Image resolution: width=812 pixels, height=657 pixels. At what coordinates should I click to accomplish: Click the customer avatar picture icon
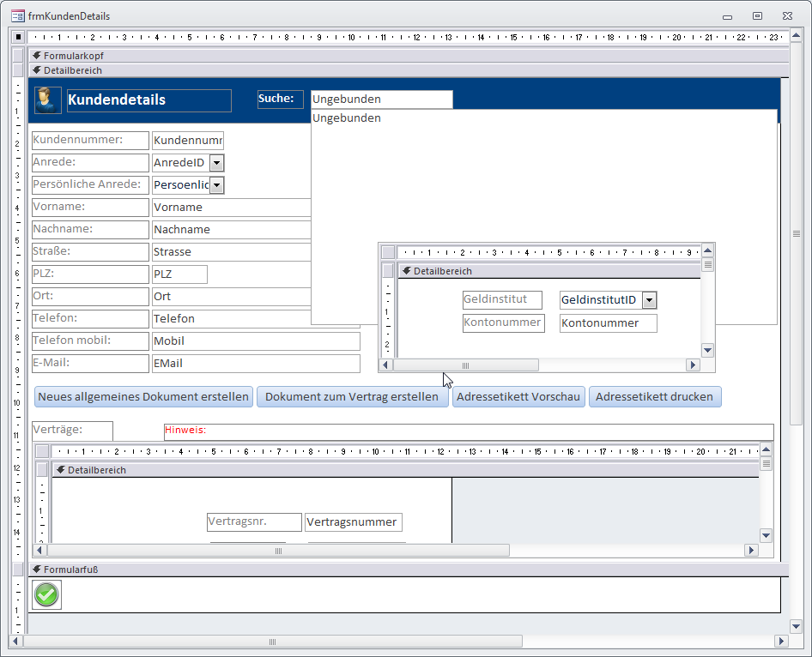(x=47, y=99)
